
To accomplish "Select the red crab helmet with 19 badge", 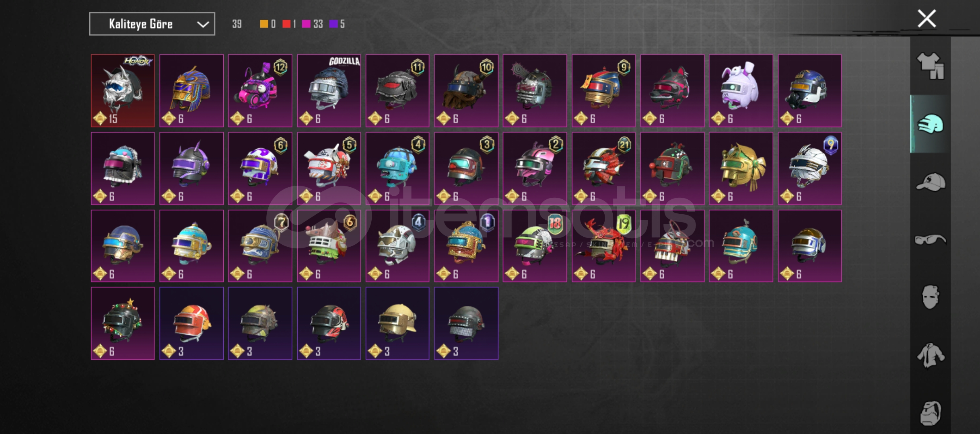I will tap(603, 246).
